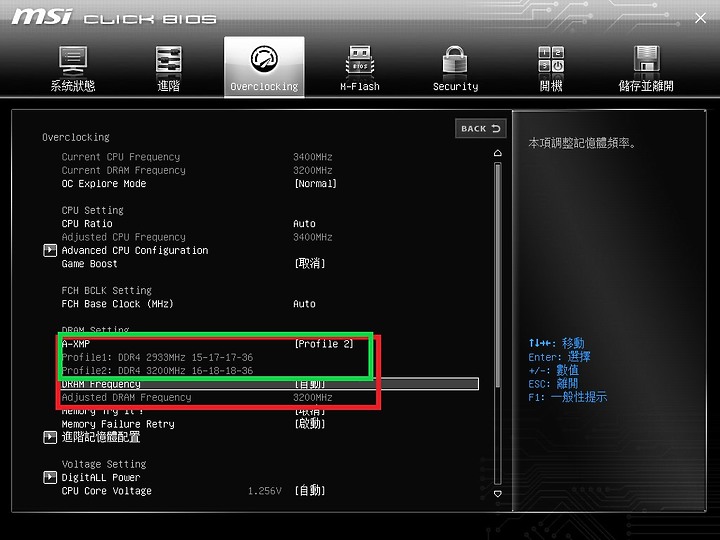Click the Overclocking section heading

tap(76, 137)
